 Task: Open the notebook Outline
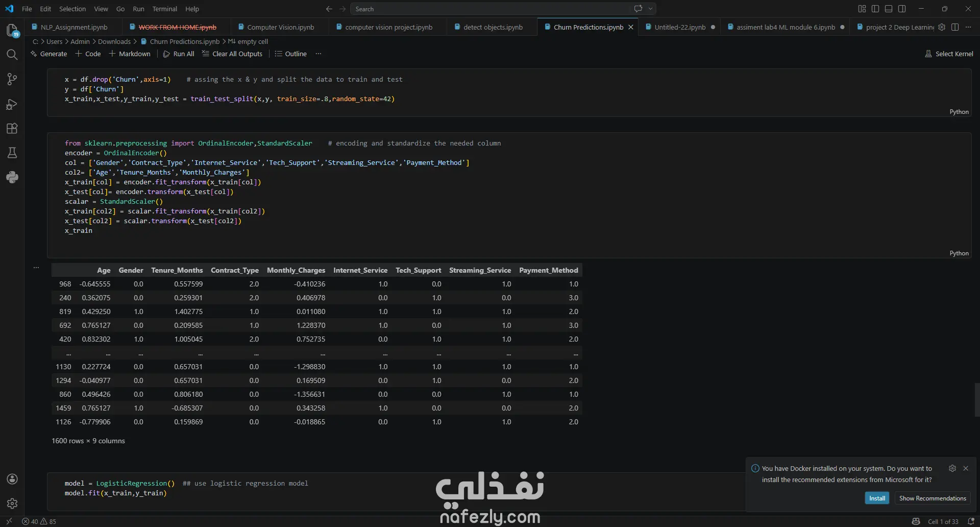point(291,54)
